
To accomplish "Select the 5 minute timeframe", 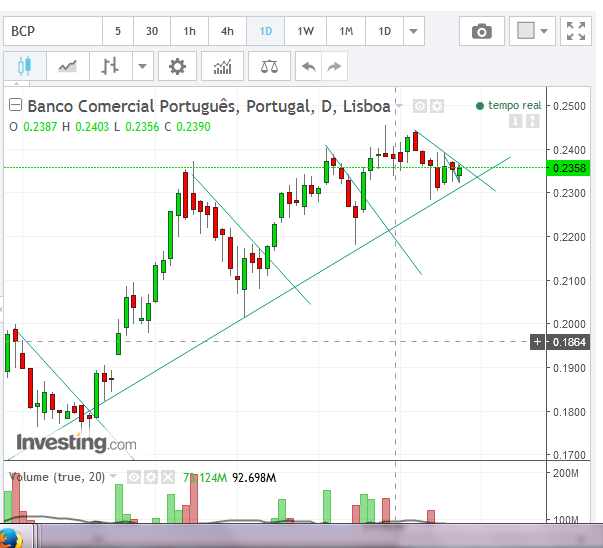I will point(118,31).
